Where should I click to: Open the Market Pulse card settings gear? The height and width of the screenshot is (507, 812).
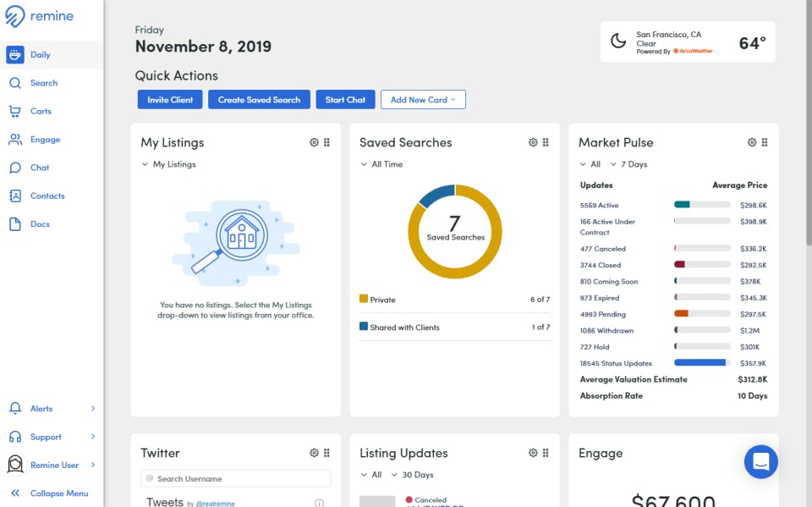[752, 142]
